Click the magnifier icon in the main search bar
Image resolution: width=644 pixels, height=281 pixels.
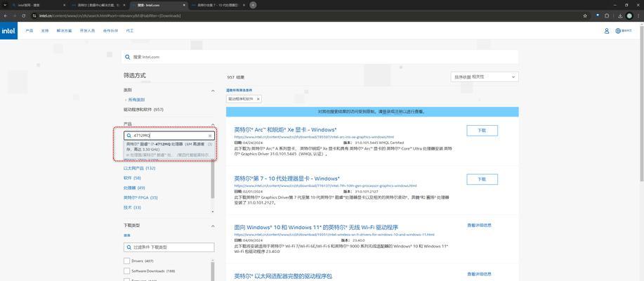128,57
